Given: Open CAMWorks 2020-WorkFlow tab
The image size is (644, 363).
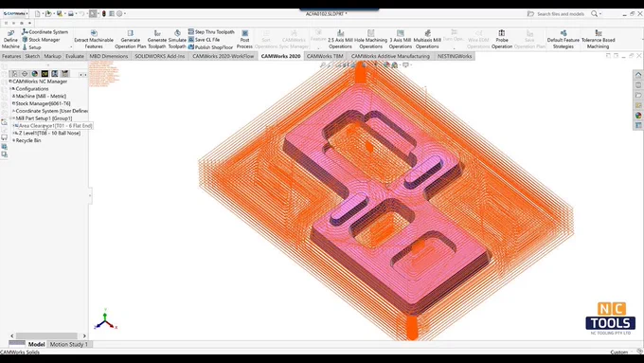Looking at the screenshot, I should [x=223, y=56].
